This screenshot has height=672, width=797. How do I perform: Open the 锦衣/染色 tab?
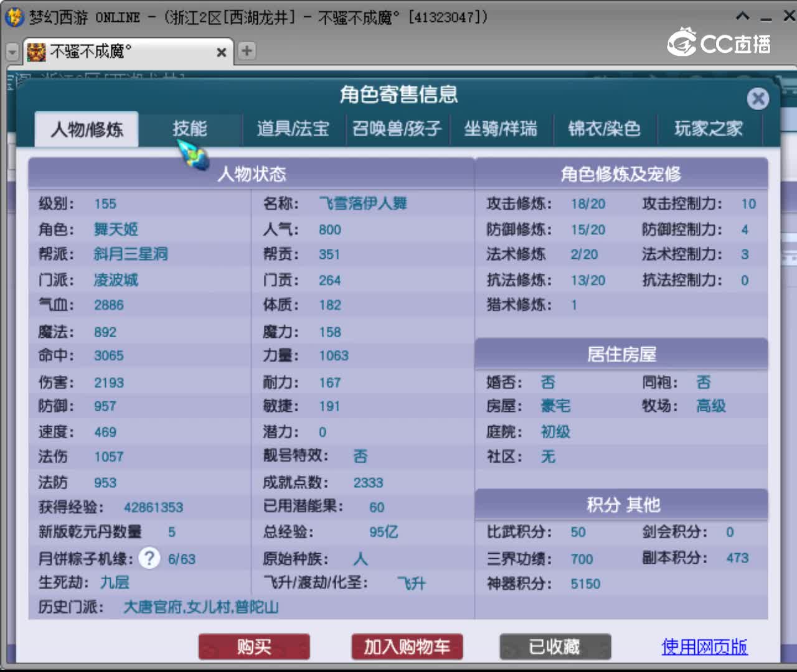click(x=605, y=129)
